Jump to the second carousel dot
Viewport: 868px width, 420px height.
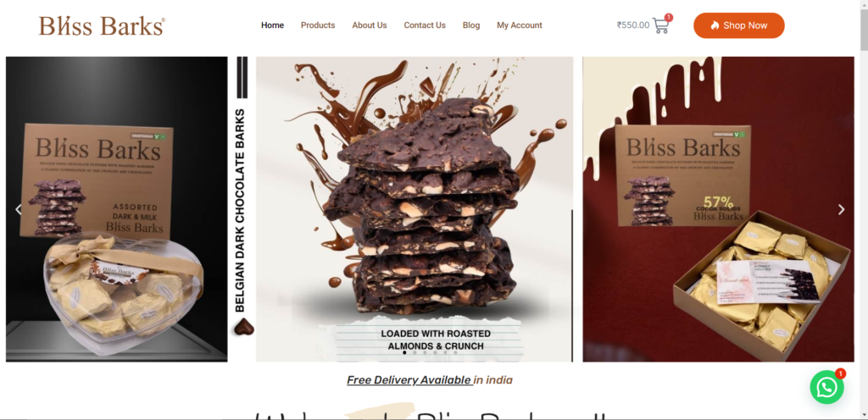click(x=415, y=352)
